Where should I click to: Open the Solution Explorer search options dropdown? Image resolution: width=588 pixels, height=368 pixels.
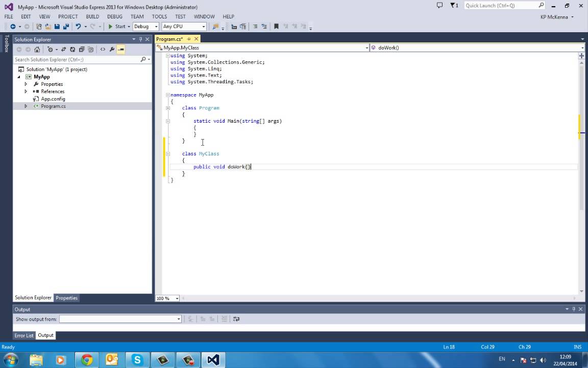pos(149,59)
